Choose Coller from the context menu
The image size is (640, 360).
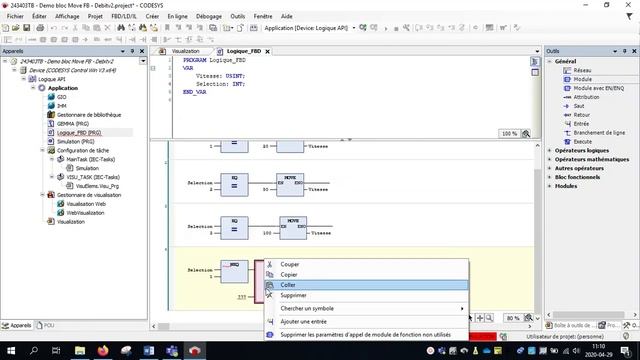coord(367,285)
